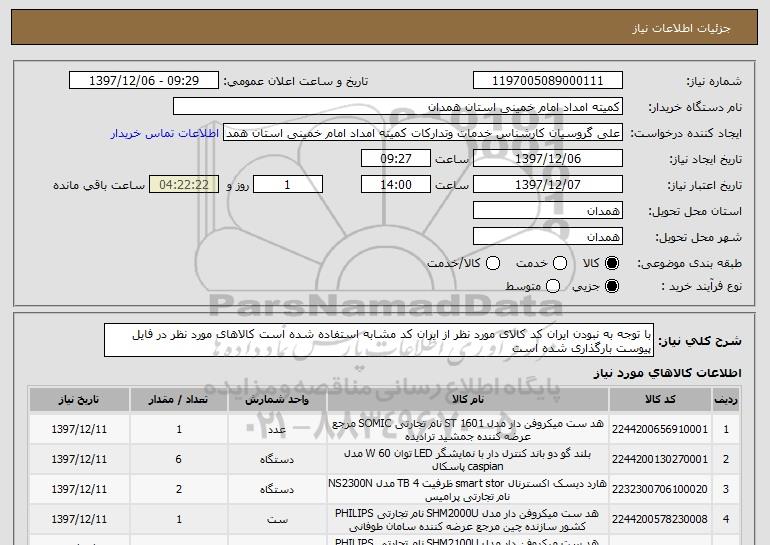Click item code 2244200578230008

coord(660,519)
